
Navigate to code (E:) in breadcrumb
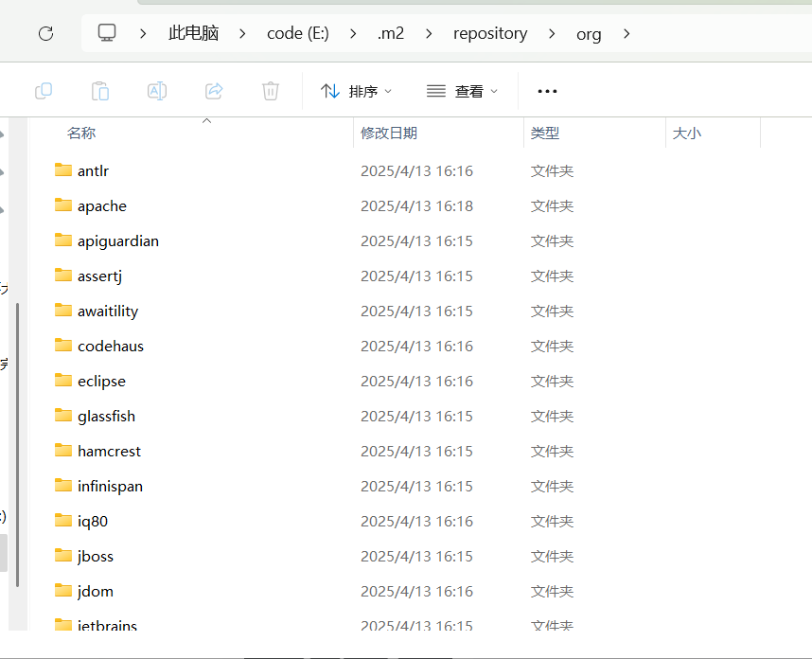[298, 34]
